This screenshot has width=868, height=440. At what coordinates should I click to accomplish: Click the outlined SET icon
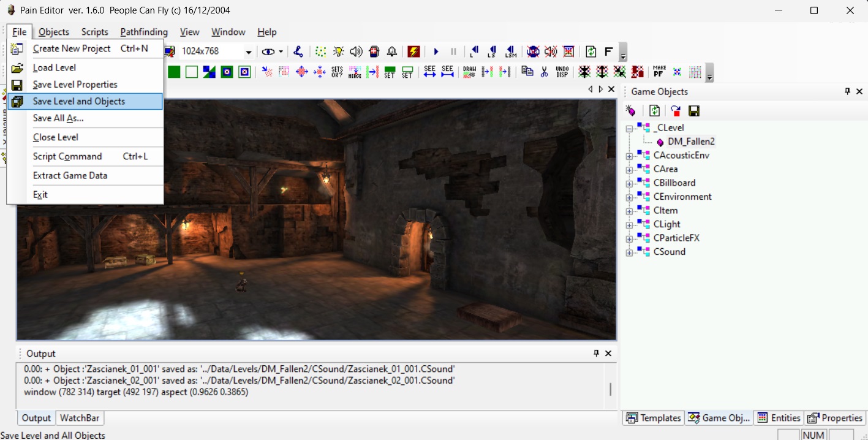pyautogui.click(x=407, y=72)
